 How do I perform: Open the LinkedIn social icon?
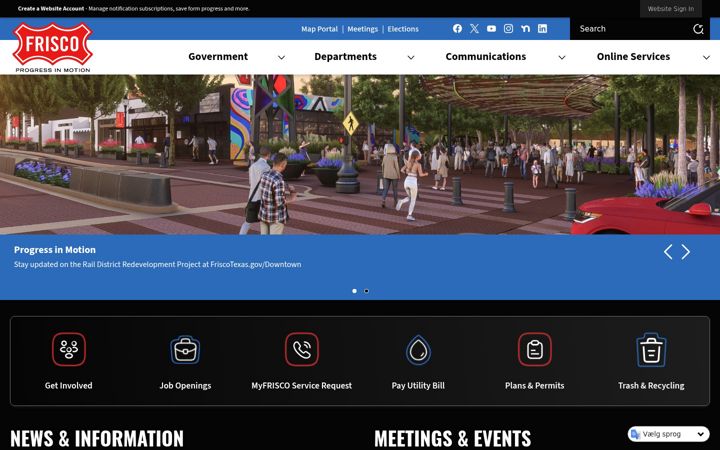pyautogui.click(x=542, y=28)
